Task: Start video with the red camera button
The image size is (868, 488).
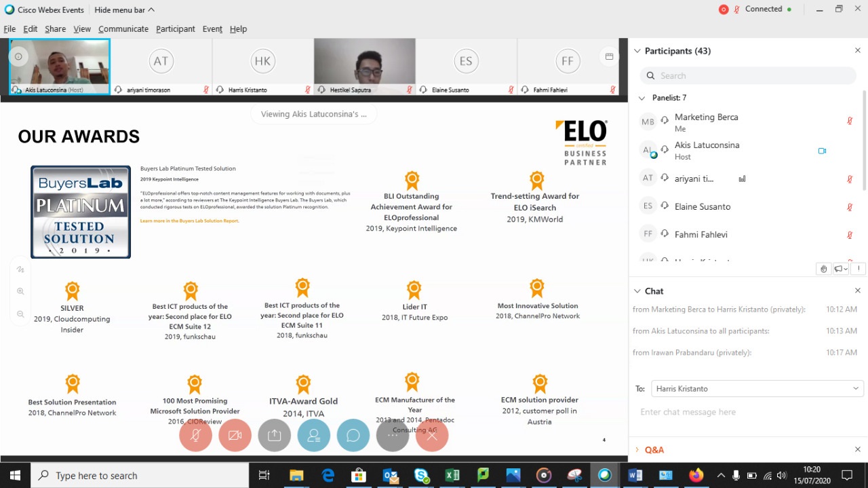Action: click(x=235, y=435)
